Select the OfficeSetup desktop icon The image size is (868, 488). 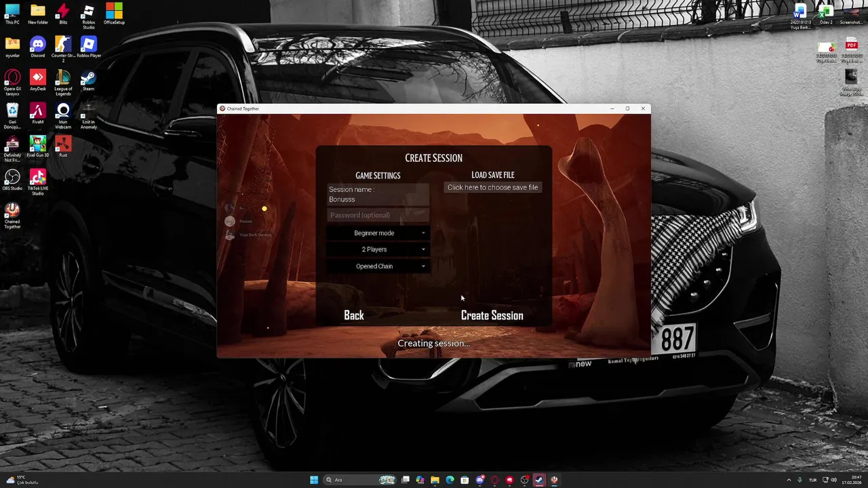[x=114, y=14]
